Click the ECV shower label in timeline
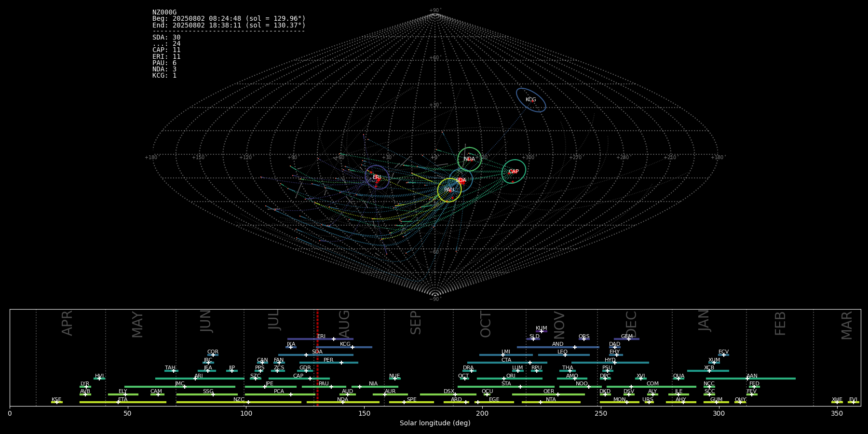The image size is (868, 434). tap(723, 352)
